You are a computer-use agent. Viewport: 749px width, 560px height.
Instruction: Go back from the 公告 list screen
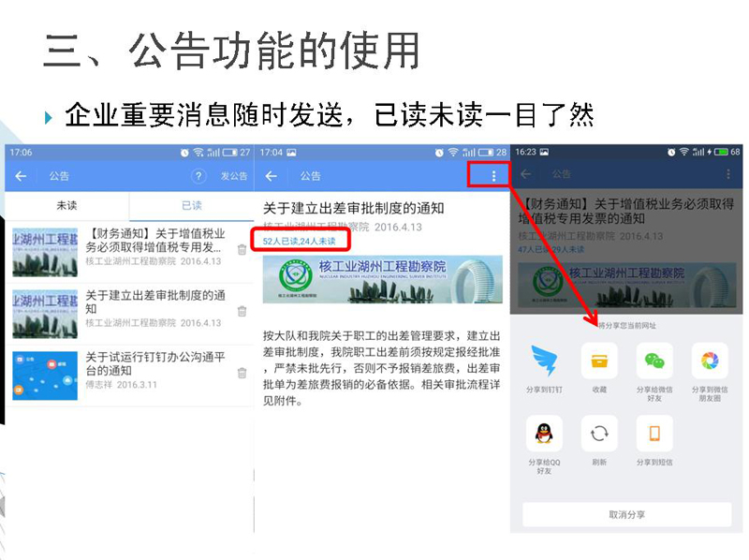click(21, 176)
